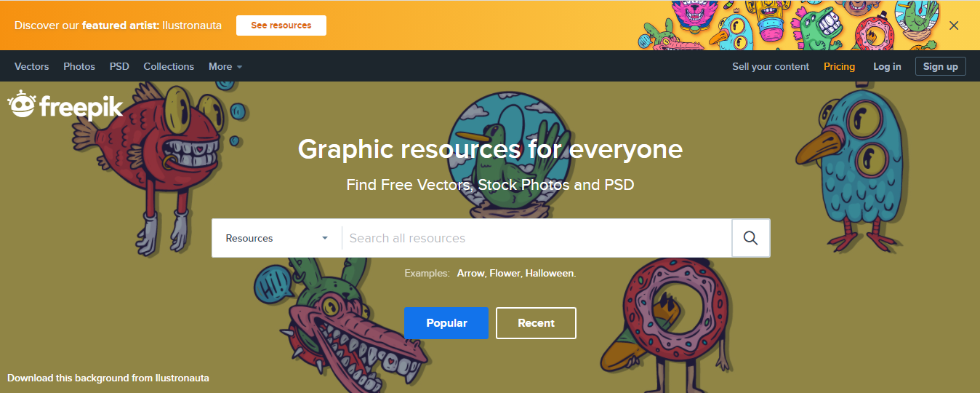Click Download this background from Ilustronauta
980x393 pixels.
click(x=108, y=378)
